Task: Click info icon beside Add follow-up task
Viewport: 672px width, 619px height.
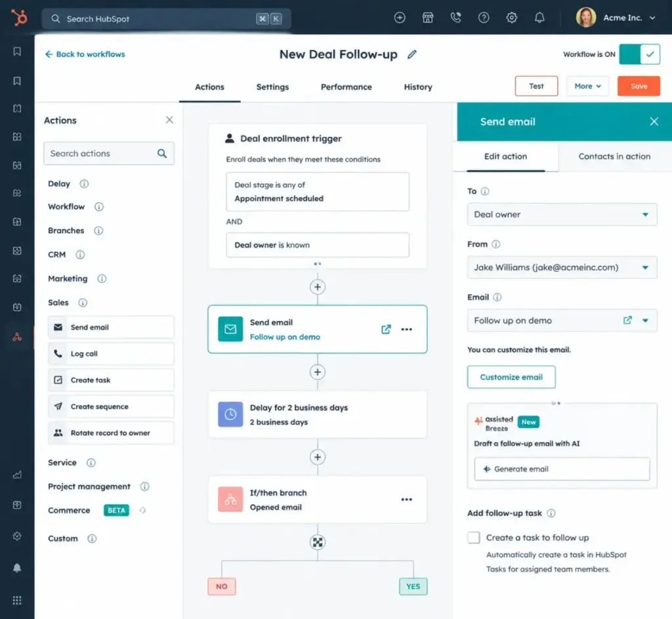Action: pyautogui.click(x=551, y=513)
